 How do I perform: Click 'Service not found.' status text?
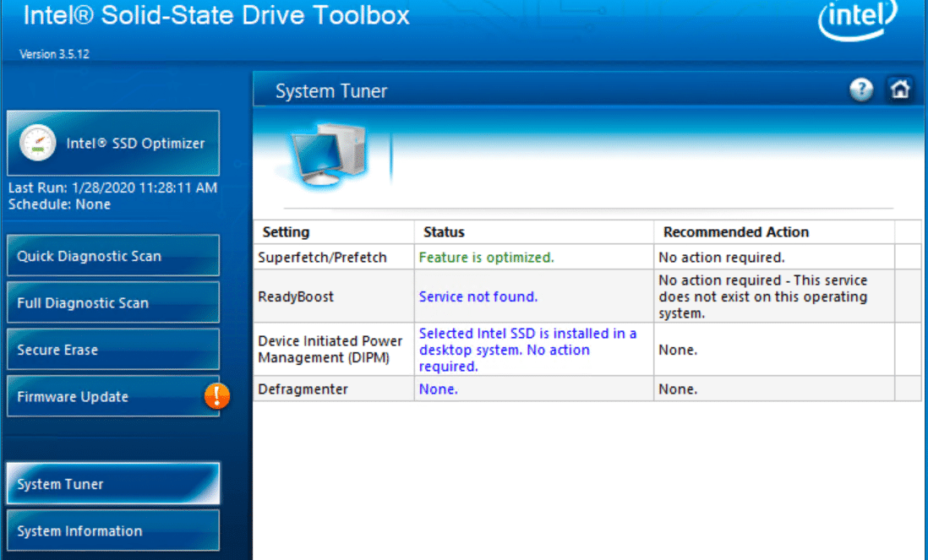[x=478, y=296]
